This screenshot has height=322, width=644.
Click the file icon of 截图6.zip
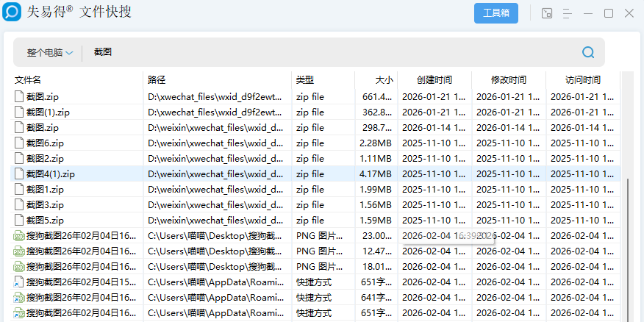tap(19, 143)
